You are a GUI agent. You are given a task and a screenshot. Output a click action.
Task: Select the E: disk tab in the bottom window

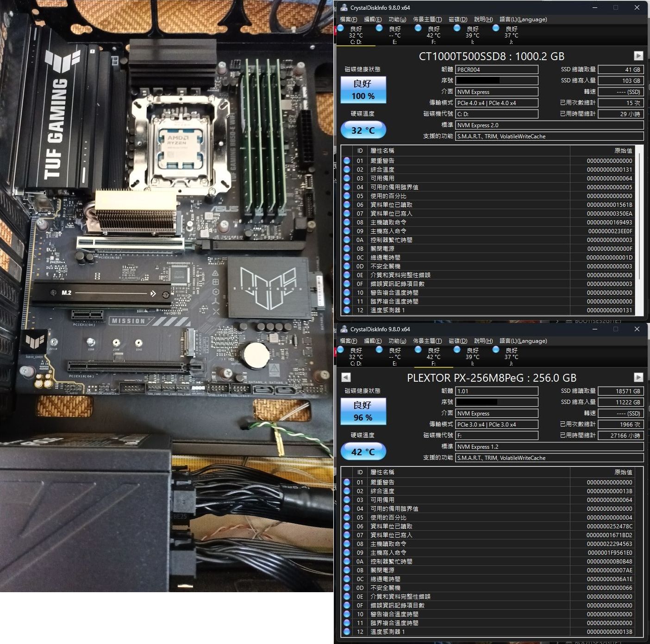[x=394, y=357]
